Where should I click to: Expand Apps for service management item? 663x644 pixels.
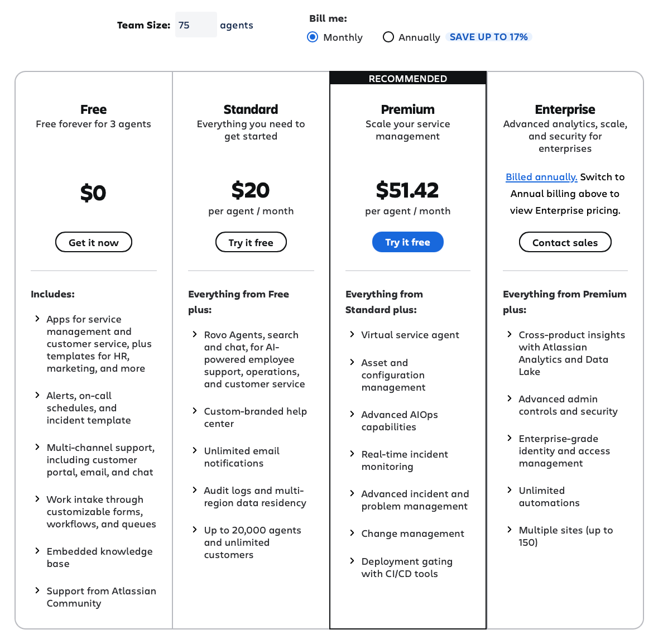click(36, 319)
